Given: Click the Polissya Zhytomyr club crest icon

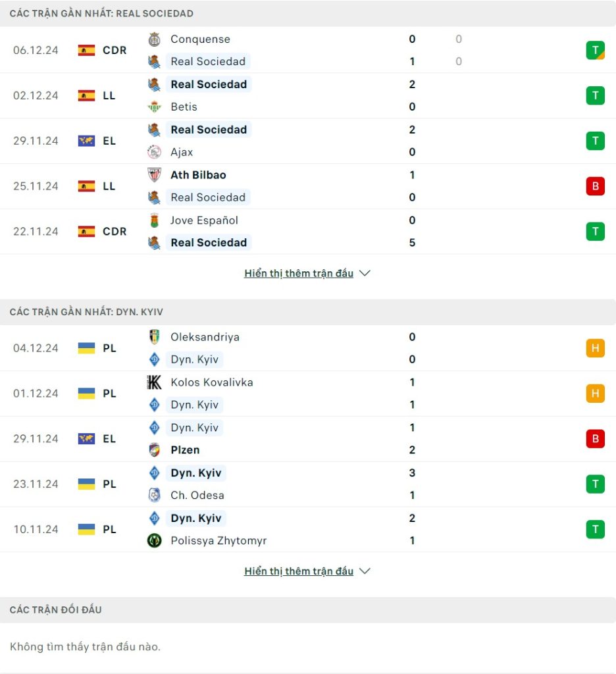Looking at the screenshot, I should 155,541.
